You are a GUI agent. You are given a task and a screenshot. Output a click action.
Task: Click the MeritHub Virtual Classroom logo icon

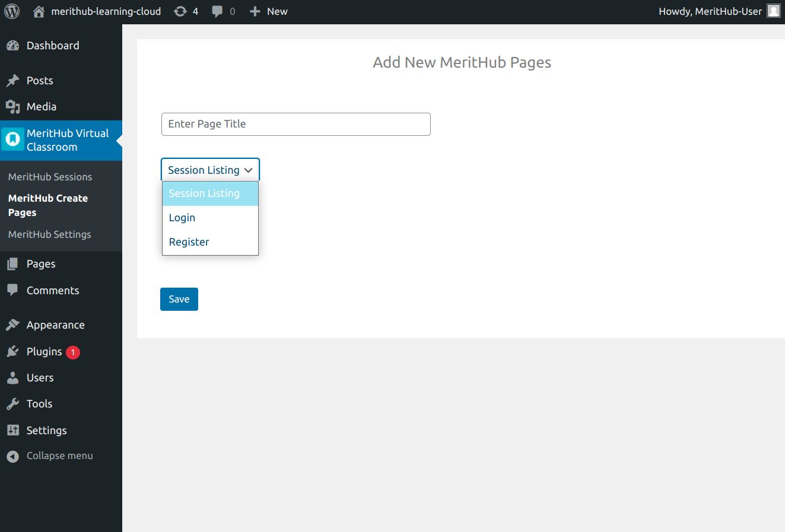[x=12, y=139]
